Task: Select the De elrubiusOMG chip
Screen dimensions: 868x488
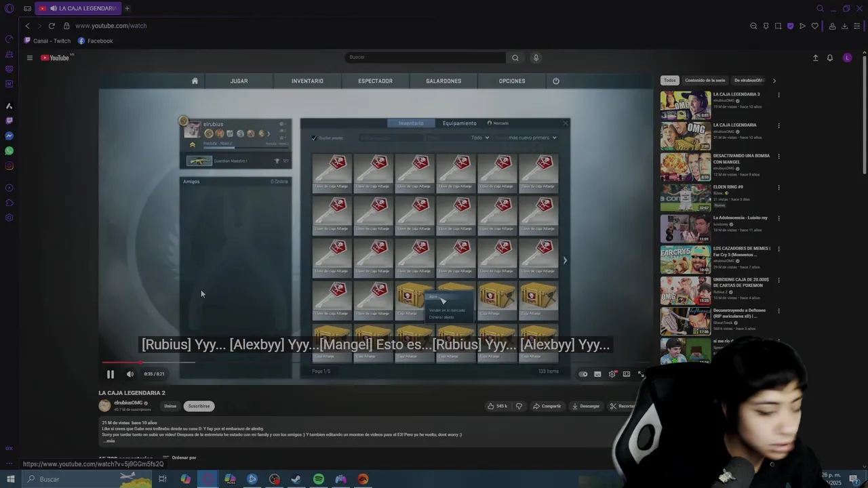Action: [749, 81]
